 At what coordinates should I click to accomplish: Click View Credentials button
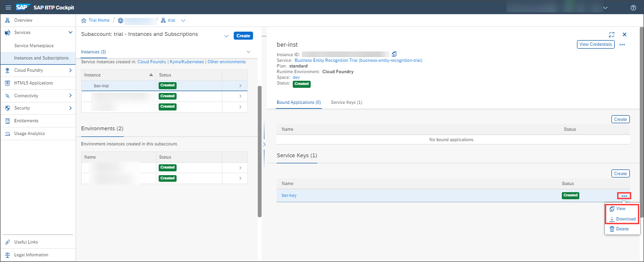click(x=596, y=44)
